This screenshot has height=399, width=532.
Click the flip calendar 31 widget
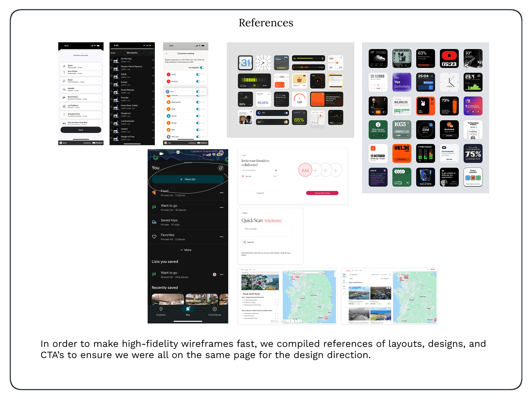tap(245, 63)
